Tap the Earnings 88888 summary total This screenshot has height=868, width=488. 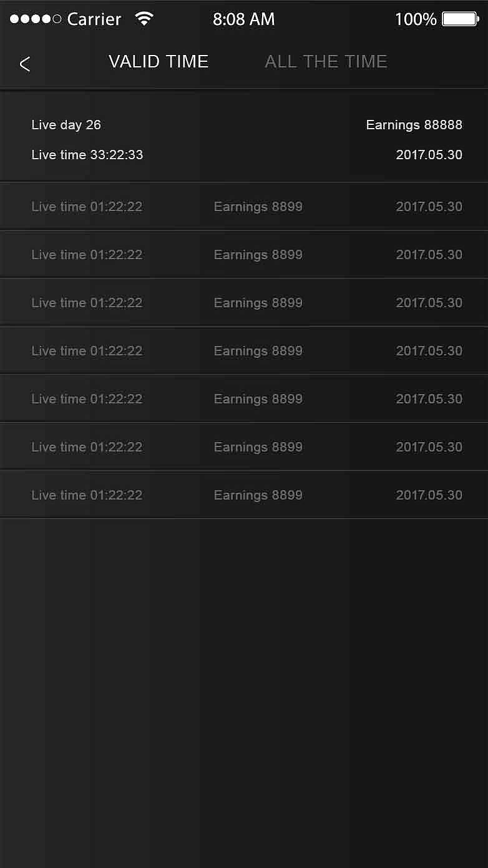pyautogui.click(x=414, y=125)
